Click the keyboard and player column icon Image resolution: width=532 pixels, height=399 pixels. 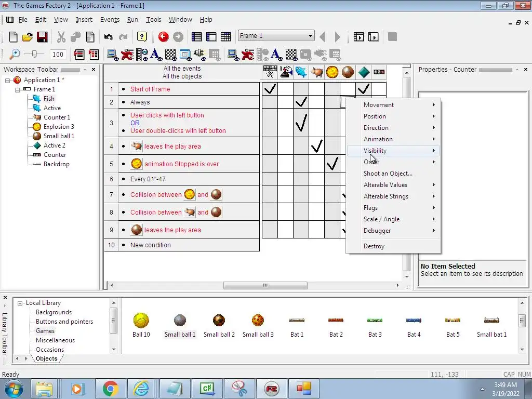270,72
